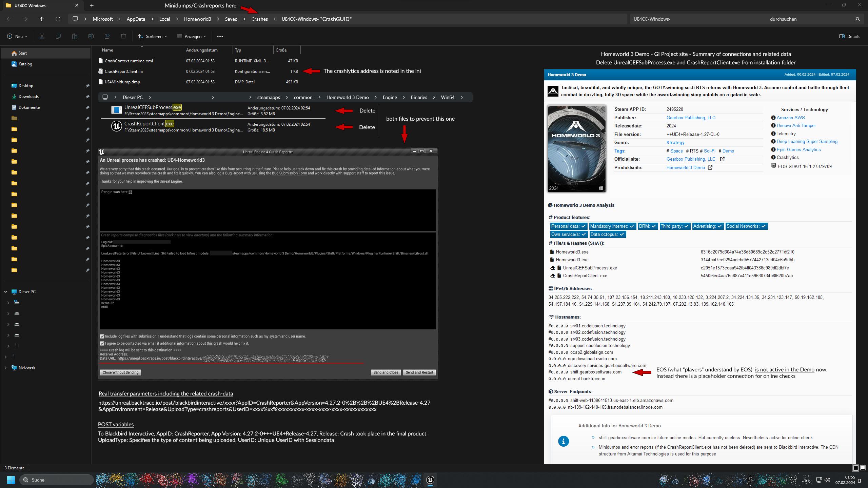Screen dimensions: 868x488
Task: Click Close Without Sending button
Action: click(121, 372)
